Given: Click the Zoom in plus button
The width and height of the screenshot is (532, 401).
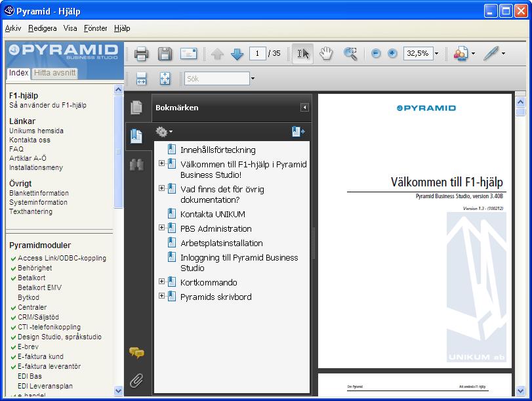Looking at the screenshot, I should pyautogui.click(x=392, y=53).
